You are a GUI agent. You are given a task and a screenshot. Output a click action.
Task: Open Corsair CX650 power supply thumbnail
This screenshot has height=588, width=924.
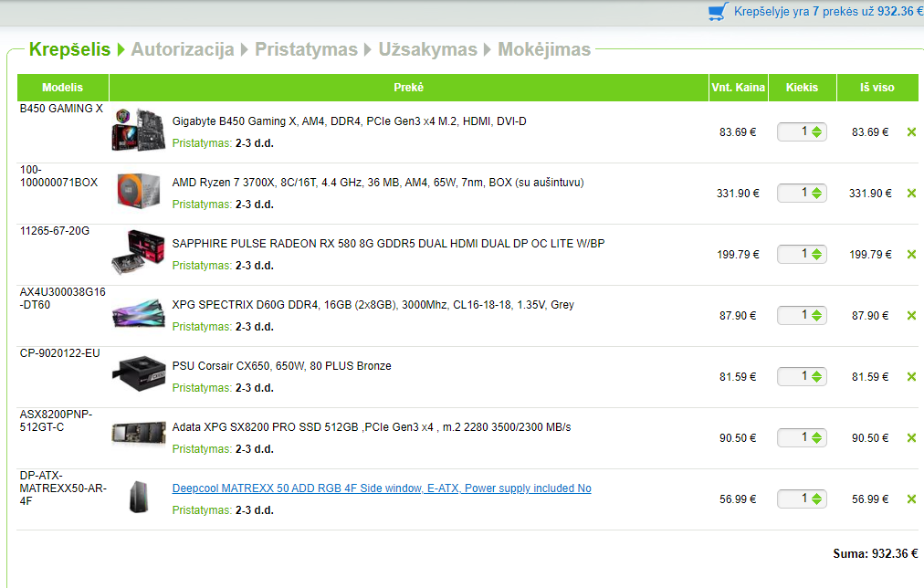[x=139, y=373]
